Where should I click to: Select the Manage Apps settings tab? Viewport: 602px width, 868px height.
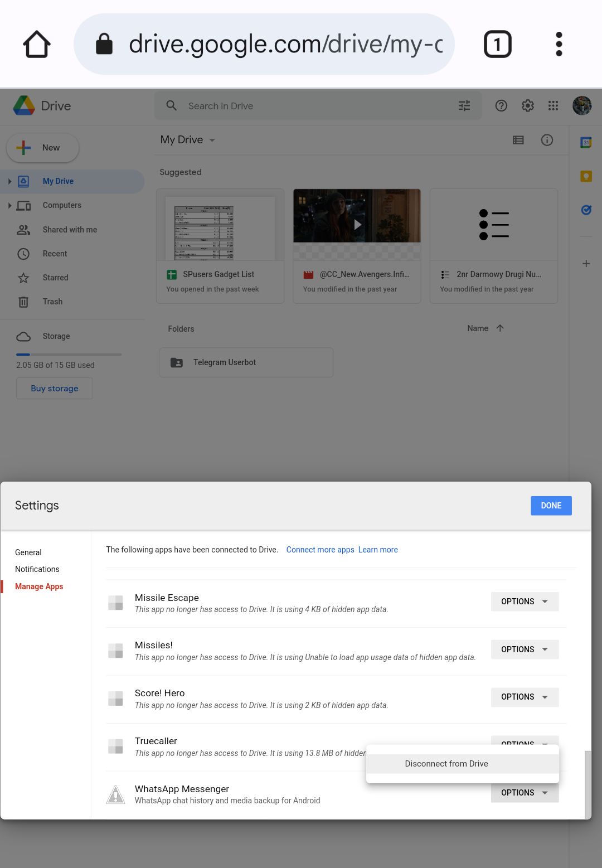coord(39,586)
